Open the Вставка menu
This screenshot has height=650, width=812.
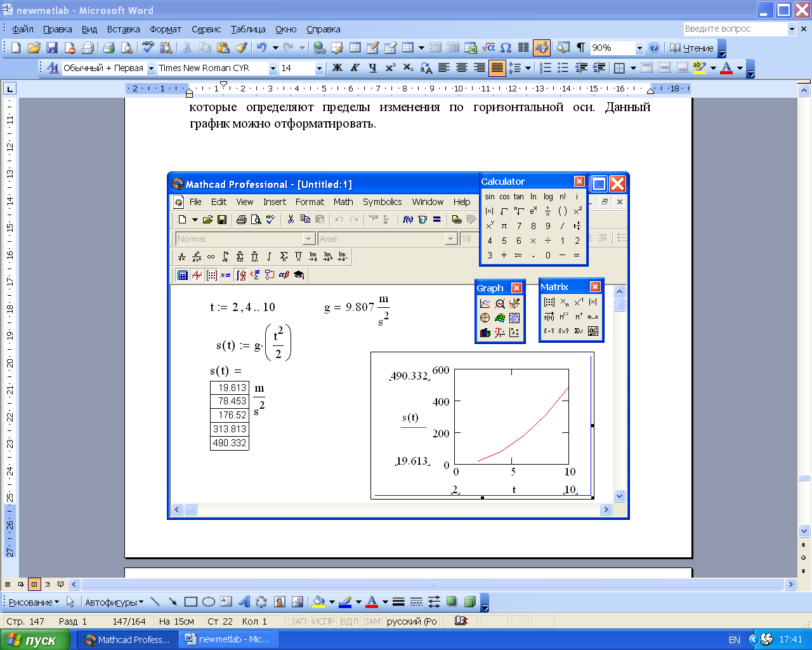click(x=123, y=29)
